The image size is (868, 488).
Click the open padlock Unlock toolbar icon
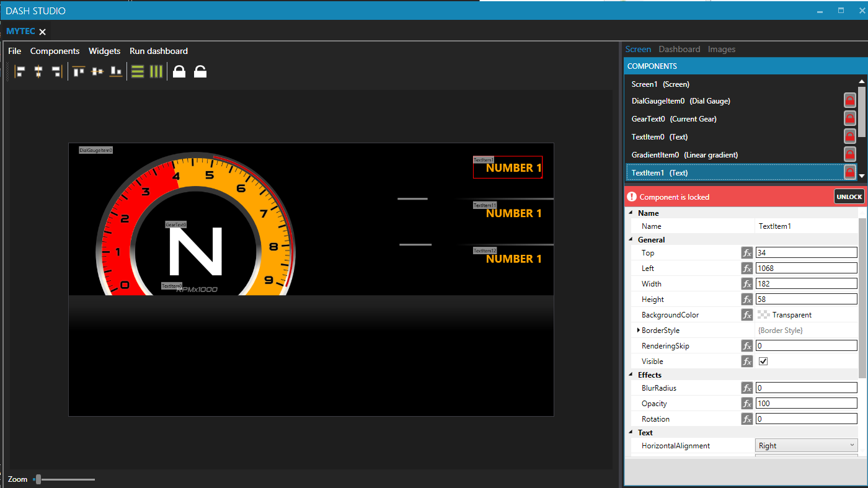pyautogui.click(x=200, y=71)
